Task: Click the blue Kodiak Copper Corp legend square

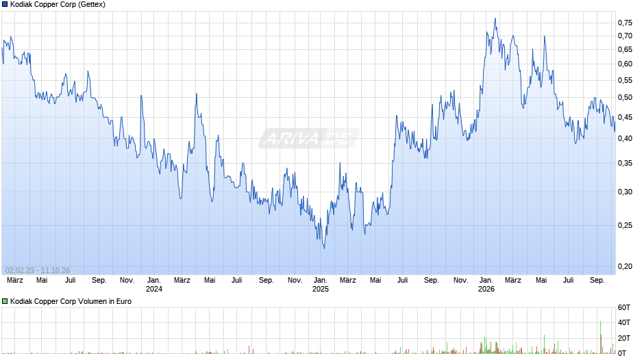Action: (x=5, y=5)
